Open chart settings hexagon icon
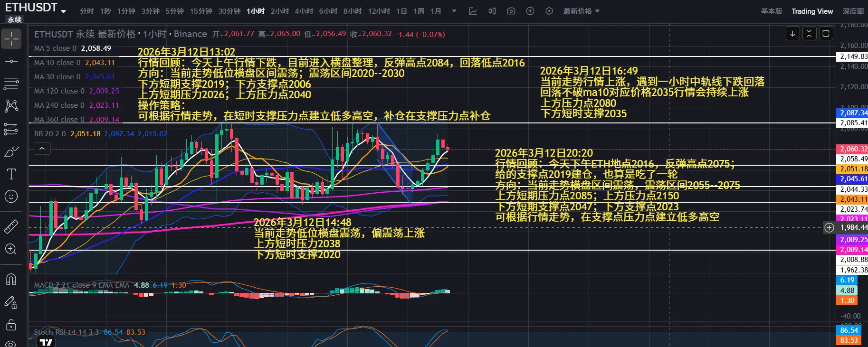868x347 pixels. click(549, 11)
